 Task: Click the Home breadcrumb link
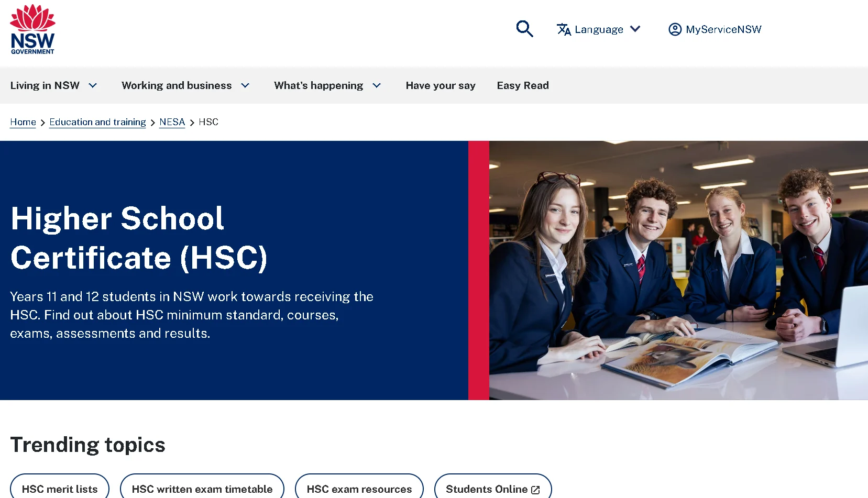click(x=23, y=122)
